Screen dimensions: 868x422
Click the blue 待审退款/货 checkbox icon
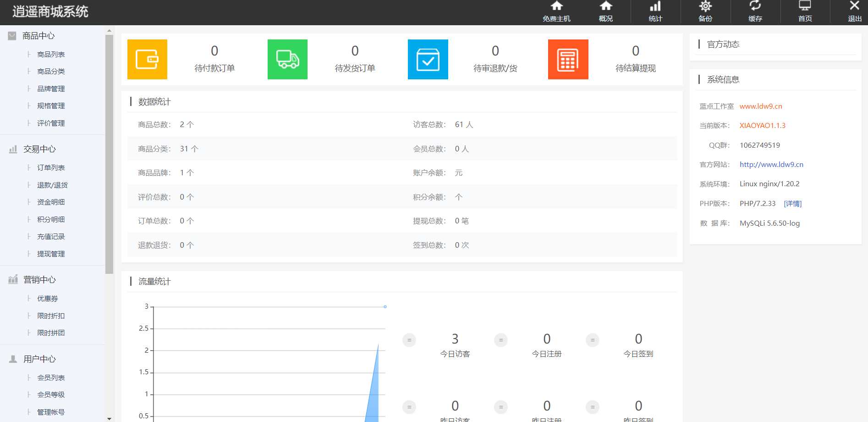(428, 60)
